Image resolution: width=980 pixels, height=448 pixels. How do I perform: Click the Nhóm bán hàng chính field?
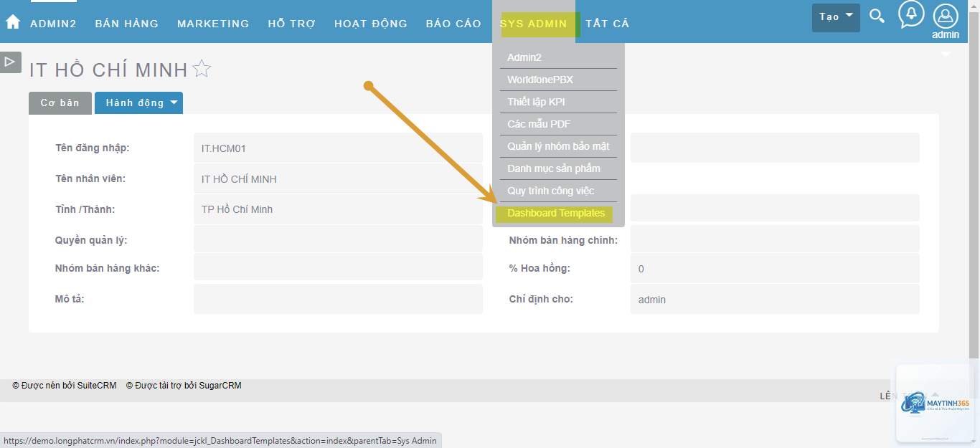[775, 239]
